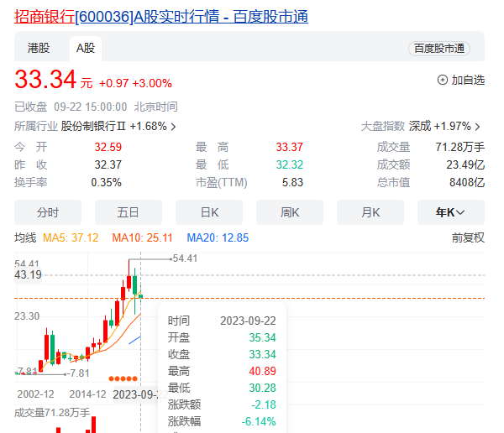Click the MA5: 37.12 indicator label

coord(71,237)
